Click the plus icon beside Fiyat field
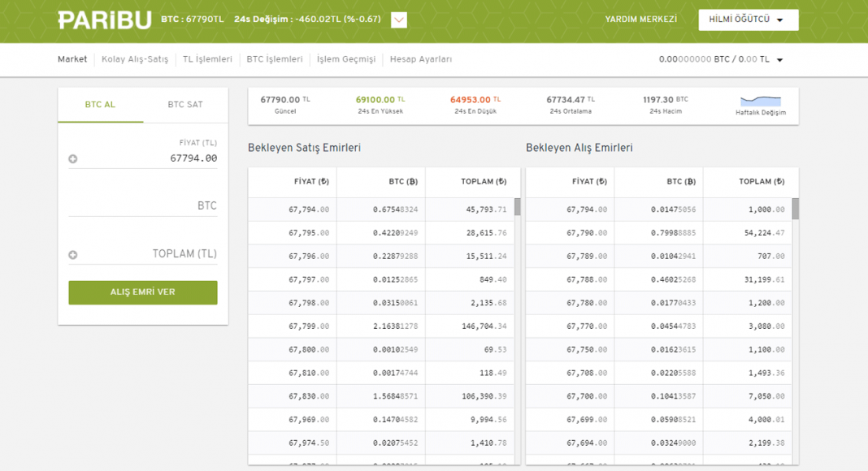 click(72, 158)
